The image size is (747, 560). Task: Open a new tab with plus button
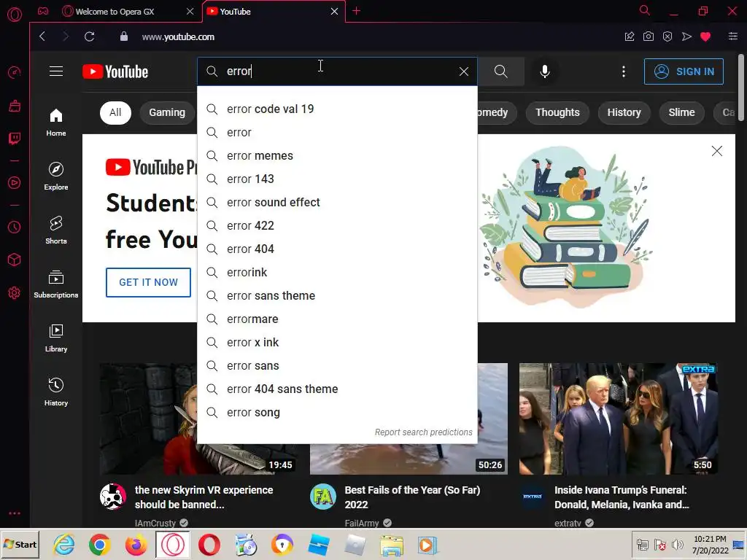356,11
